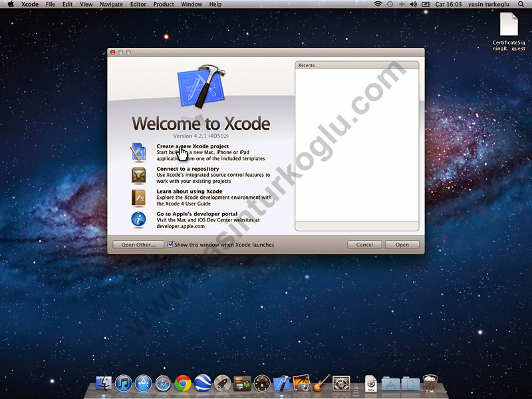This screenshot has width=532, height=399.
Task: Click the Recents column header
Action: tap(357, 65)
